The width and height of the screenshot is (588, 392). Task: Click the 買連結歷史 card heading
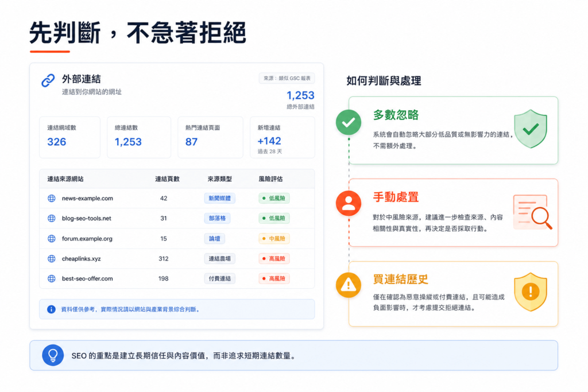tap(400, 279)
